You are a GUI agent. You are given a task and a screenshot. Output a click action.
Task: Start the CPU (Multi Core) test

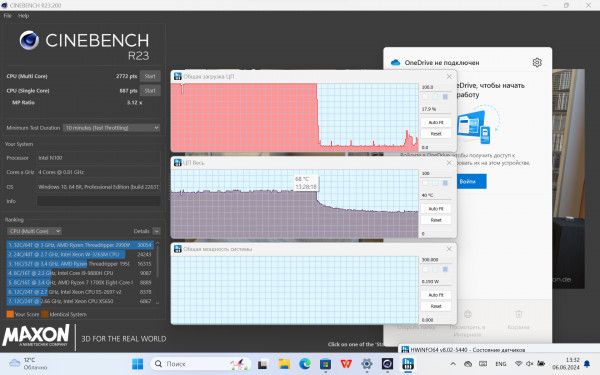pos(150,76)
